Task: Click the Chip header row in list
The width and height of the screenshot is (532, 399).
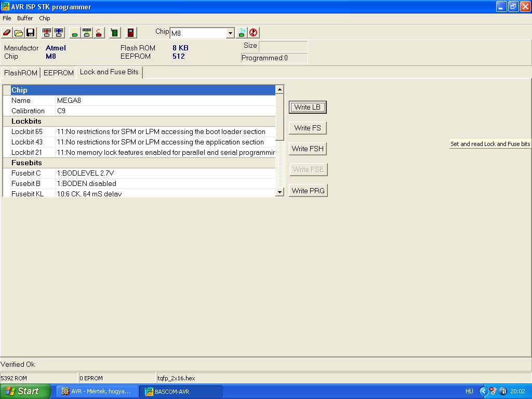Action: click(143, 90)
